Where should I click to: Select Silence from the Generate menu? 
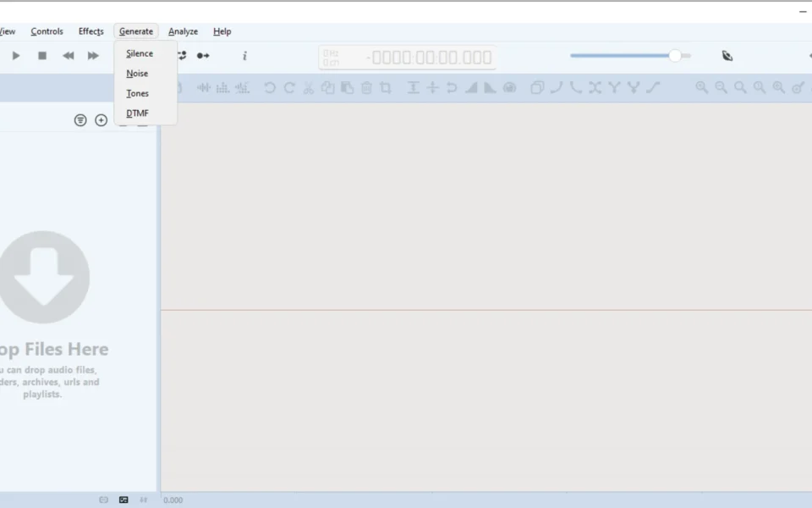(x=145, y=53)
